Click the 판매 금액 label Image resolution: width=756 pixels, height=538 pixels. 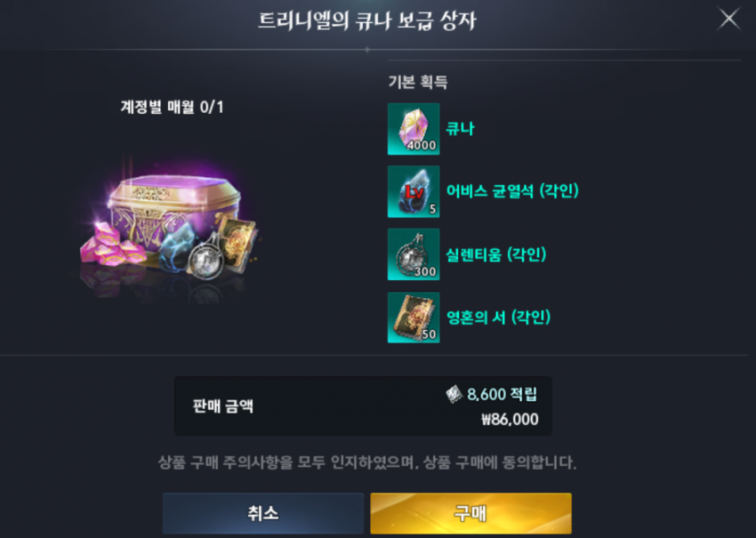[222, 406]
